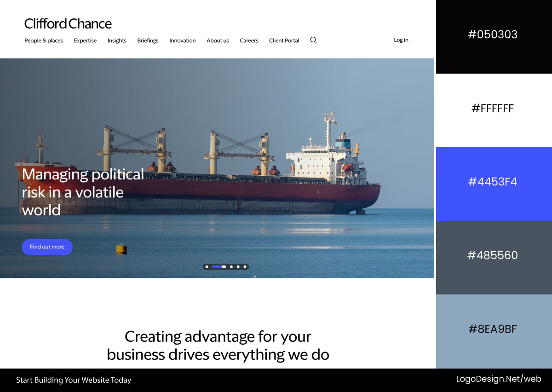Select the first carousel slide dot

click(x=207, y=267)
